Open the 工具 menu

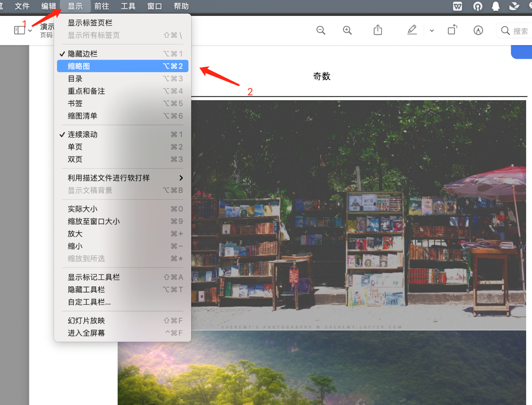(x=127, y=6)
